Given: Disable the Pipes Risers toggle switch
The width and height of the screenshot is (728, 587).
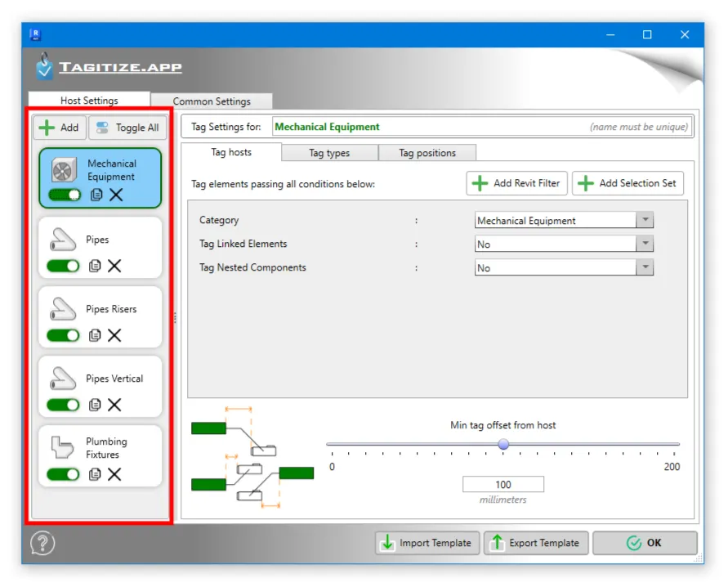Looking at the screenshot, I should coord(64,335).
